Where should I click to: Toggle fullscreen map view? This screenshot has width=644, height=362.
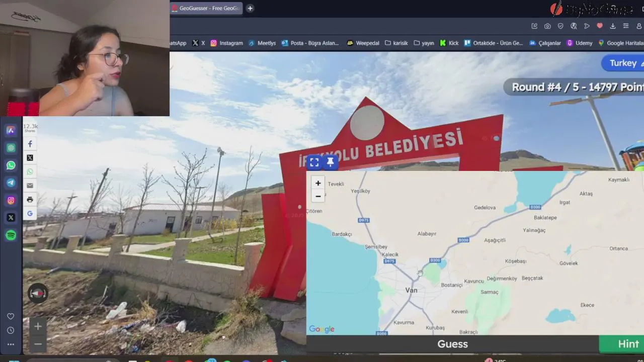click(314, 162)
